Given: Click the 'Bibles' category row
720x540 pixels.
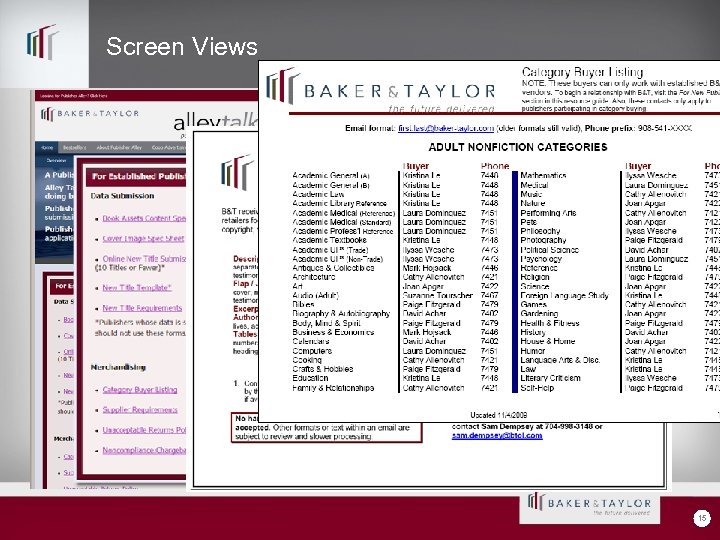Looking at the screenshot, I should click(x=303, y=304).
